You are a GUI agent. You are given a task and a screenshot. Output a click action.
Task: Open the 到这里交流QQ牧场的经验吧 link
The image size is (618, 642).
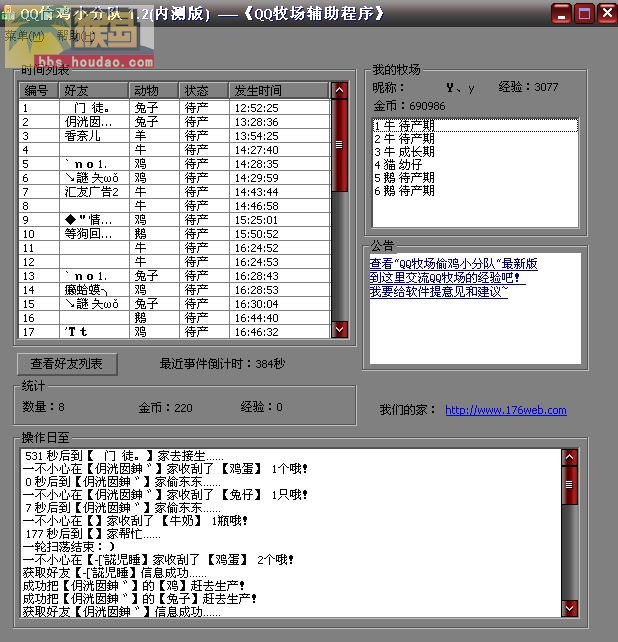pos(445,278)
